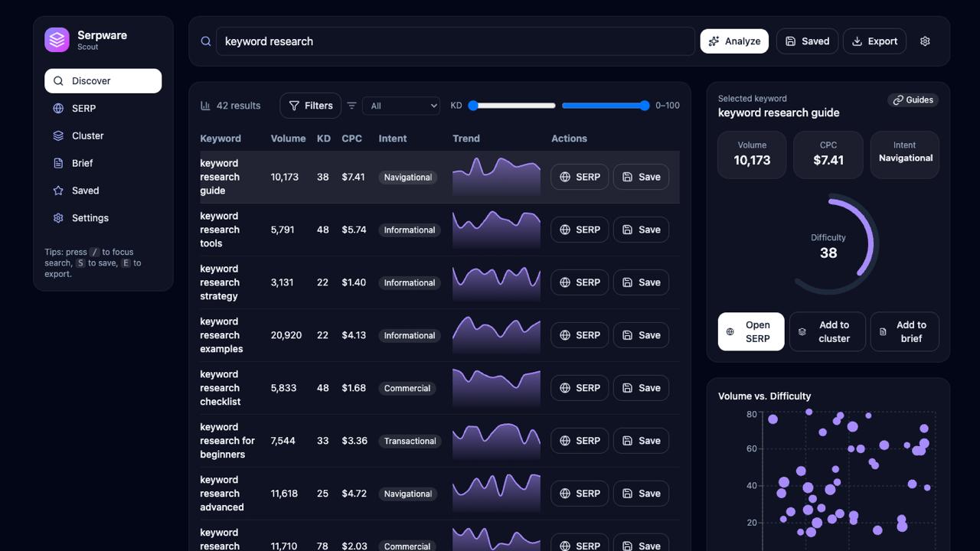Click the Navigational intent badge
Screen dimensions: 980x551
click(407, 177)
